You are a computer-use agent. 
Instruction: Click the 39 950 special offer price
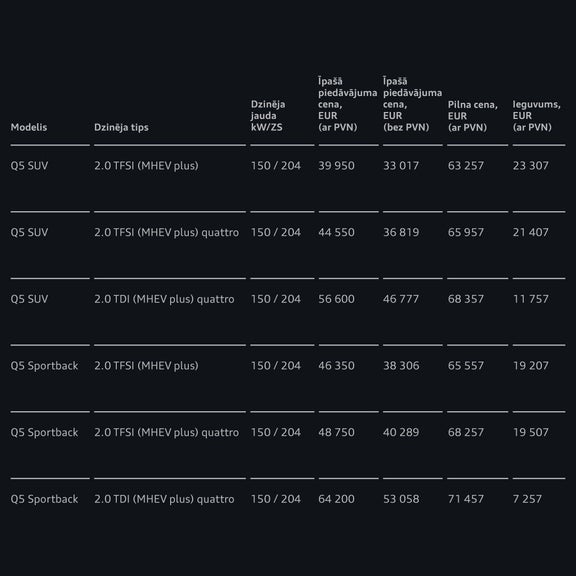pyautogui.click(x=336, y=166)
